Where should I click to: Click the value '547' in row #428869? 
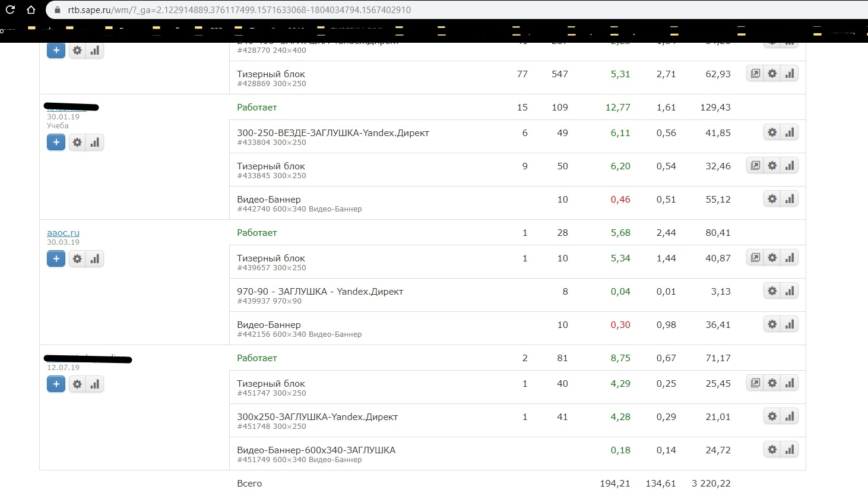click(560, 74)
